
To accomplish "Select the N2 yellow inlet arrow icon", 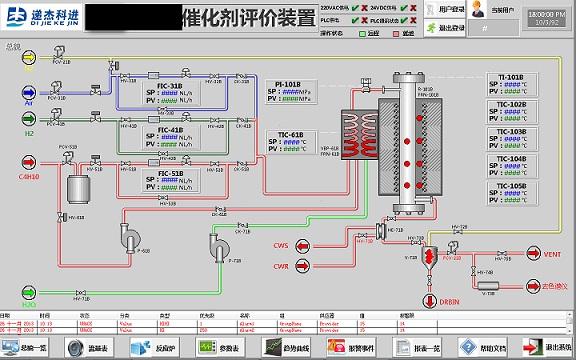I will tap(29, 57).
